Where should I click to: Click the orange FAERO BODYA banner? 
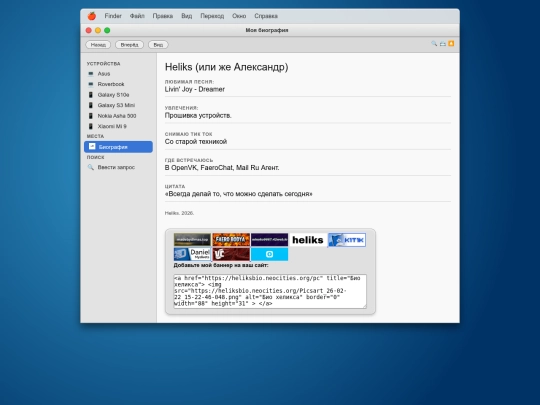coord(231,240)
